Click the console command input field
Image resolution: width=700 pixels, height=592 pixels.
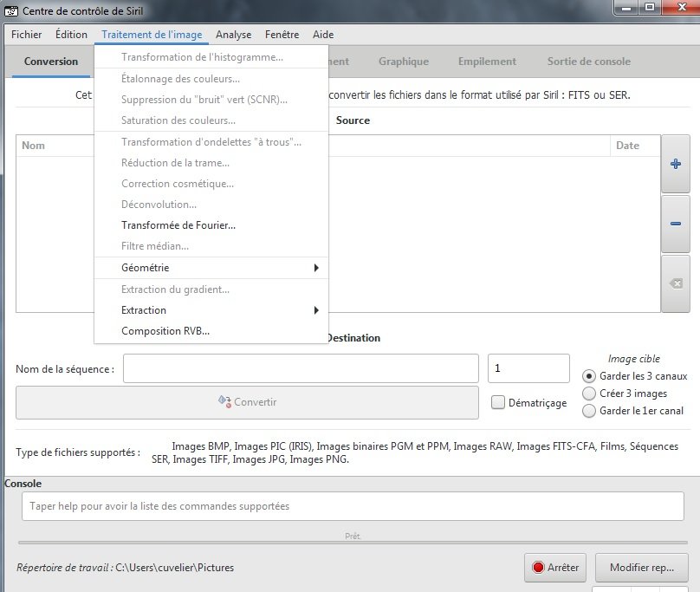pyautogui.click(x=353, y=506)
